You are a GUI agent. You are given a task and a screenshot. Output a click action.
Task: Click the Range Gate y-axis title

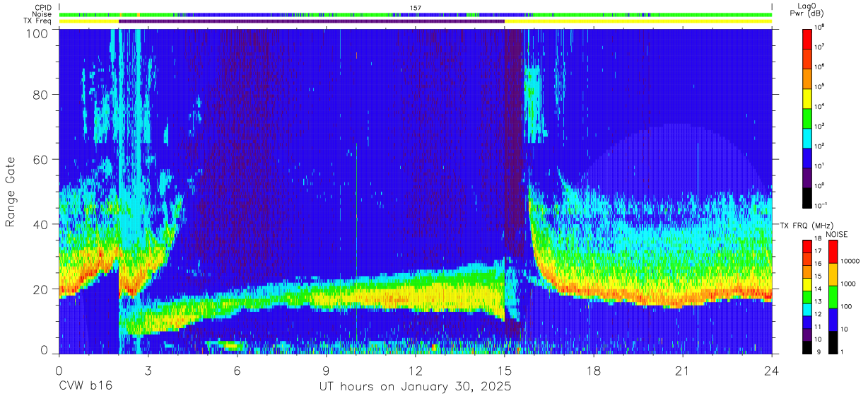click(11, 192)
